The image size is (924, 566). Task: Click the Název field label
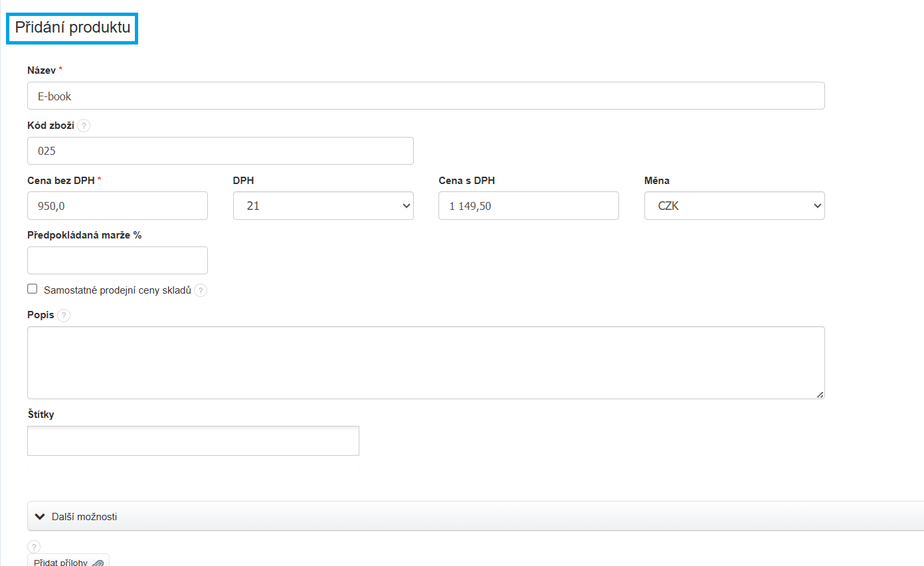41,70
